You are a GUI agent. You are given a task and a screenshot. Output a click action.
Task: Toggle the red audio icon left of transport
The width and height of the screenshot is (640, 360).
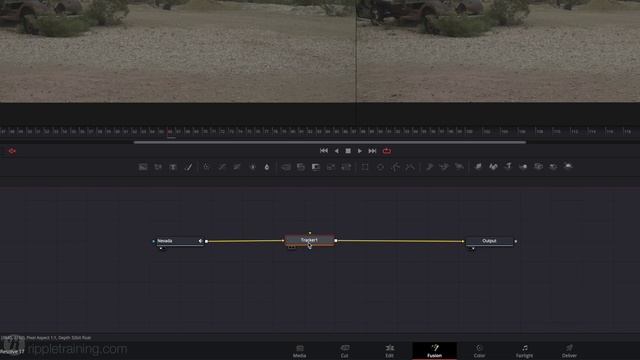pyautogui.click(x=12, y=151)
